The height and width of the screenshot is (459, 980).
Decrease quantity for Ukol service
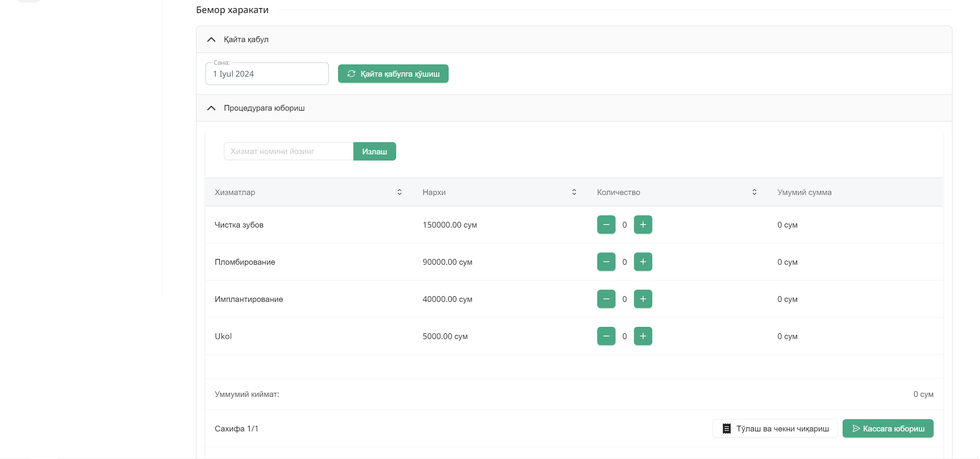pyautogui.click(x=606, y=336)
